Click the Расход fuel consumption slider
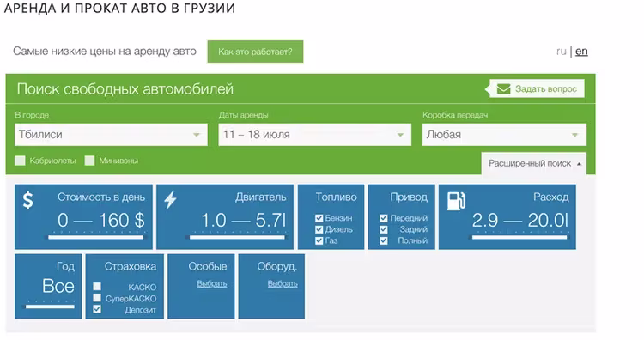This screenshot has width=644, height=340. [x=519, y=237]
